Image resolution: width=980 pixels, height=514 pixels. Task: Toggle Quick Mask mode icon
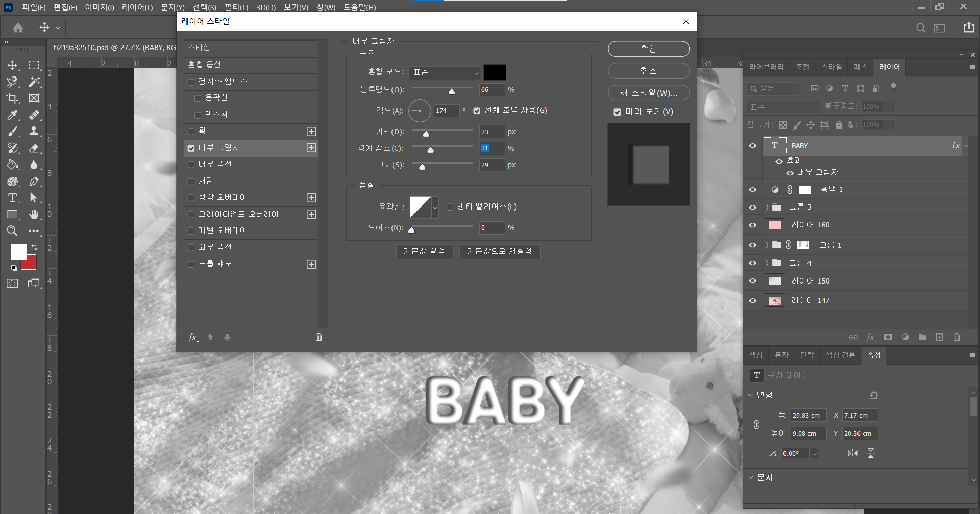coord(12,284)
